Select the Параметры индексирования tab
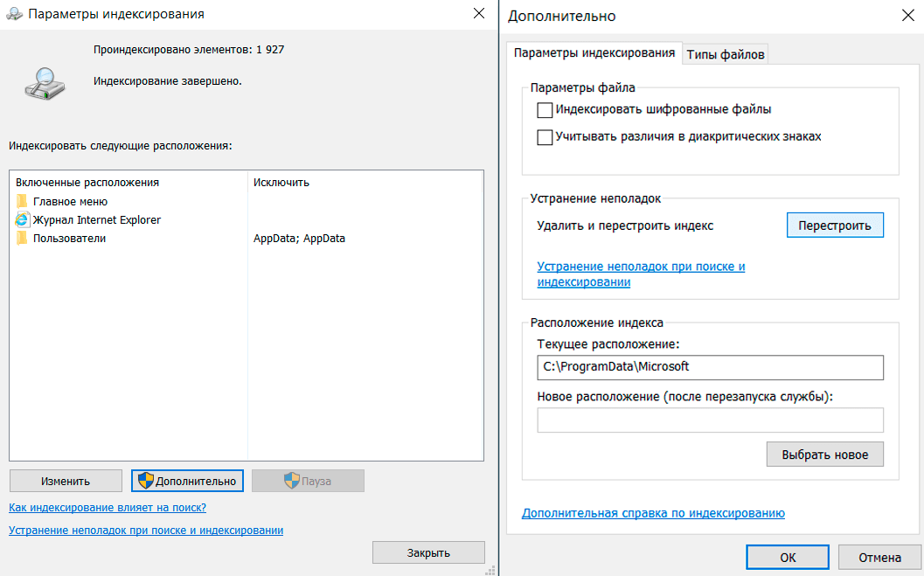Image resolution: width=924 pixels, height=576 pixels. click(x=594, y=52)
